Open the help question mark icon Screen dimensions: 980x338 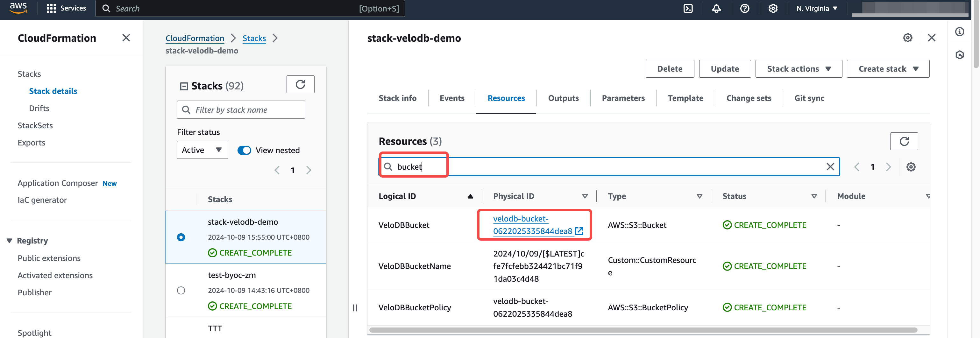[x=744, y=8]
